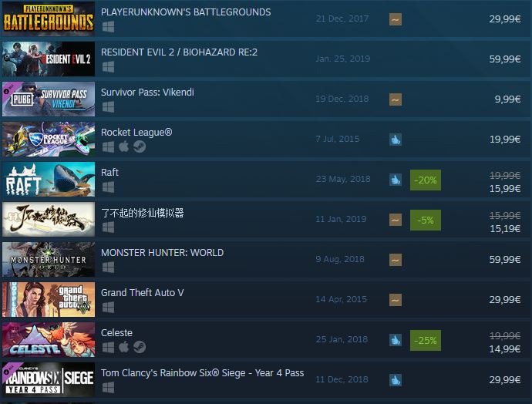The image size is (532, 404).
Task: Click the mixed review icon for Survivor Pass: Vikendi
Action: (396, 99)
